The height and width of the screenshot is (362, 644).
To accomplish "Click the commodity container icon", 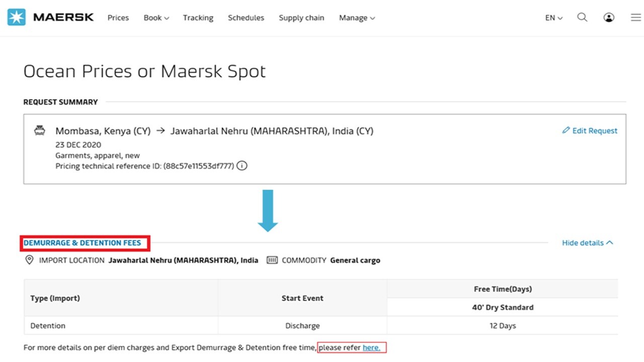I will [272, 260].
